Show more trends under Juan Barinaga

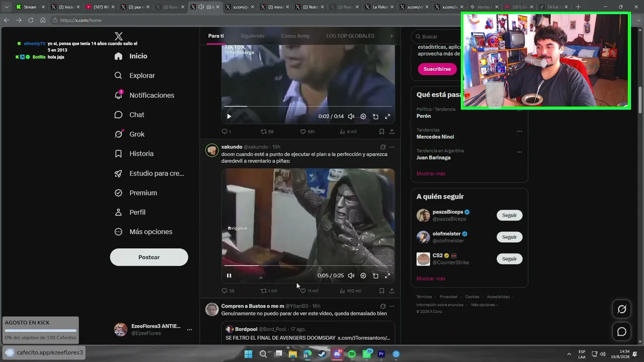click(431, 173)
